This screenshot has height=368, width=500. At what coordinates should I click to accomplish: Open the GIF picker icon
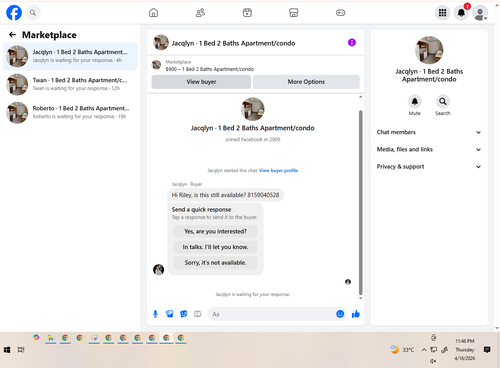(198, 314)
